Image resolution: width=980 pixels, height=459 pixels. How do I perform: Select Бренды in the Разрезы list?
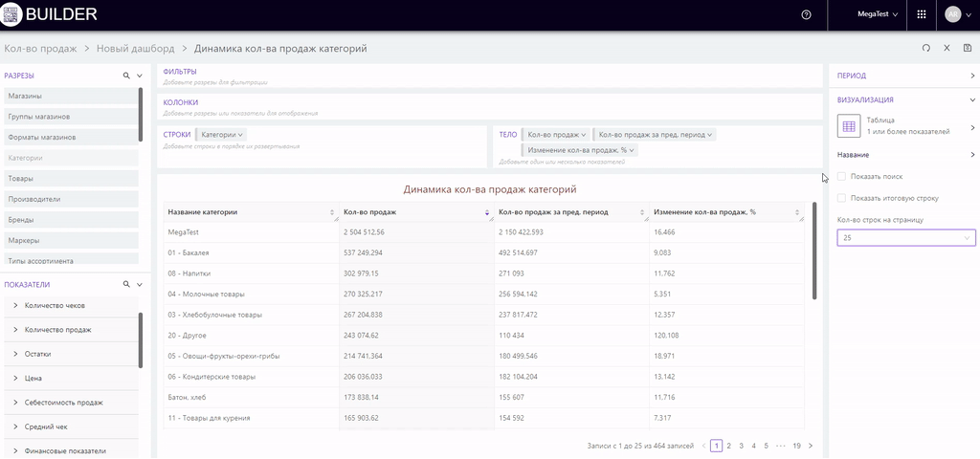(21, 220)
